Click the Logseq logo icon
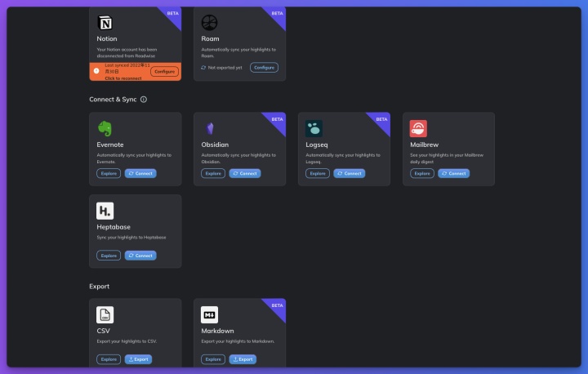Screen dimensions: 588x374 tap(314, 129)
